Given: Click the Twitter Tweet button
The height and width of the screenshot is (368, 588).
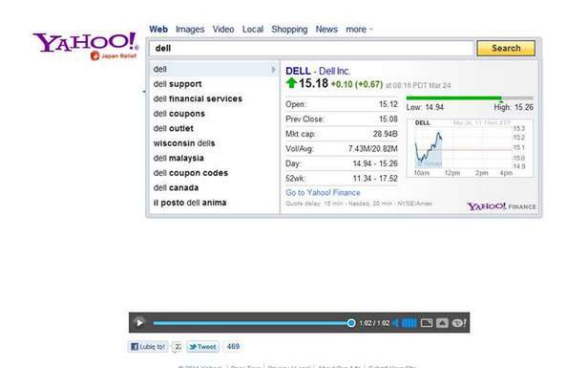Looking at the screenshot, I should tap(203, 347).
